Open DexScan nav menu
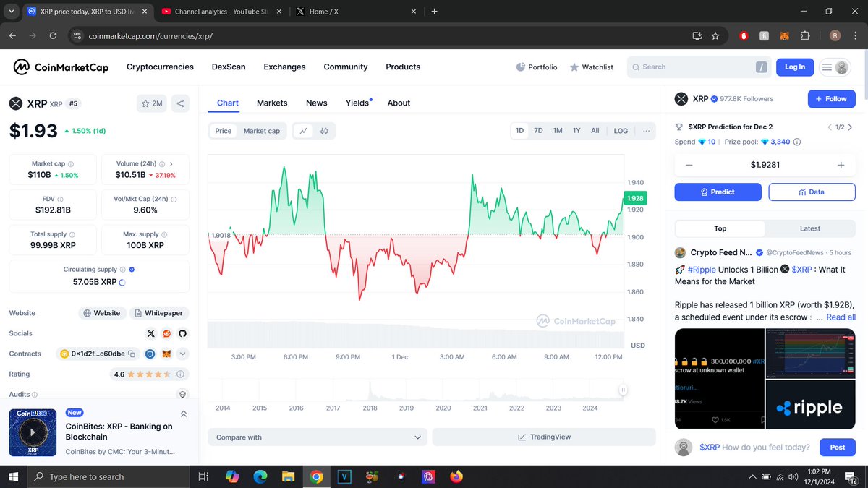This screenshot has height=488, width=868. (x=229, y=67)
